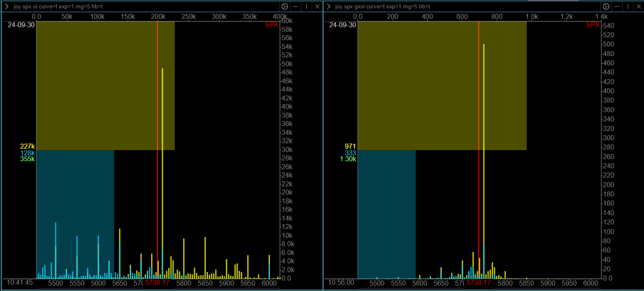Click the green 355k legend value
The height and width of the screenshot is (291, 644).
[x=27, y=160]
